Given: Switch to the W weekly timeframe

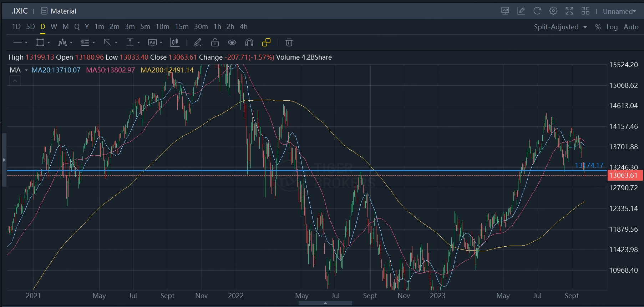Looking at the screenshot, I should coord(54,27).
